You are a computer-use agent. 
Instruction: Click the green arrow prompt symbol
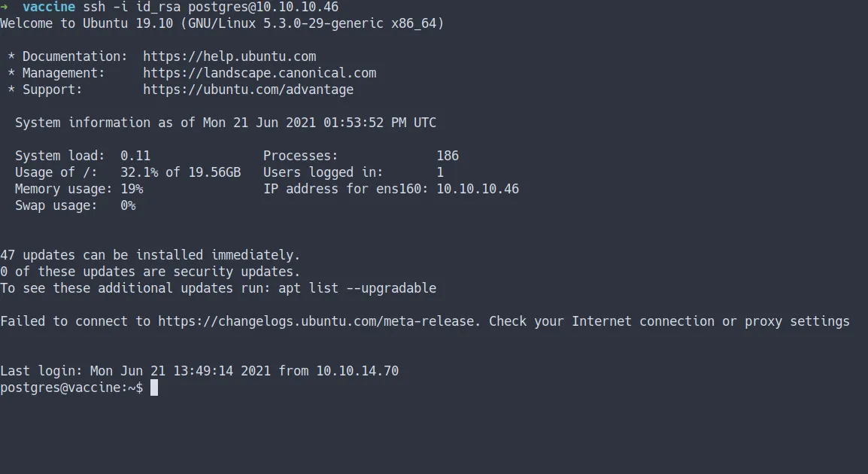tap(5, 7)
